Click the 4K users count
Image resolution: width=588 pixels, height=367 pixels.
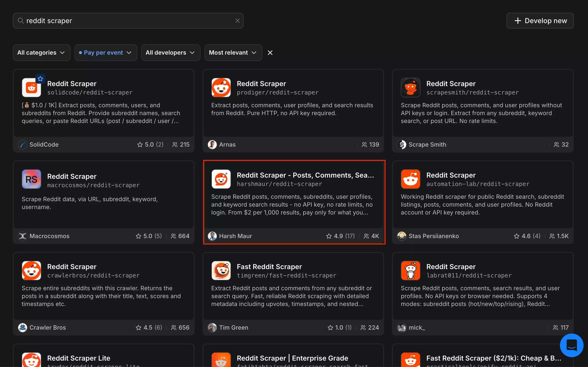[x=371, y=236]
